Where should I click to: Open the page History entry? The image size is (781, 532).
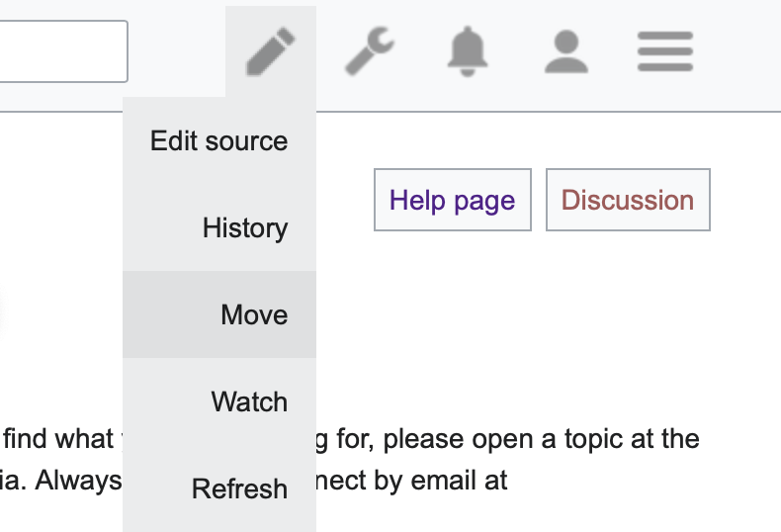[x=245, y=228]
